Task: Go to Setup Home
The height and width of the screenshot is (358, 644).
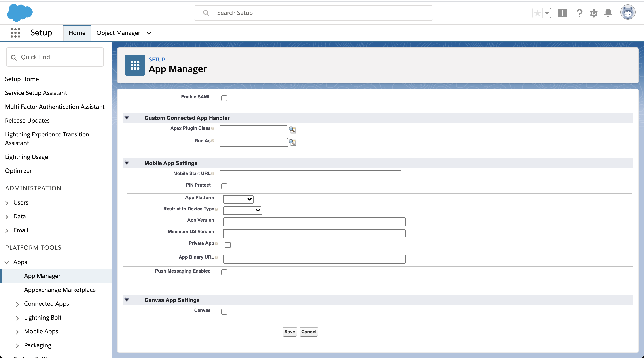Action: (x=22, y=79)
